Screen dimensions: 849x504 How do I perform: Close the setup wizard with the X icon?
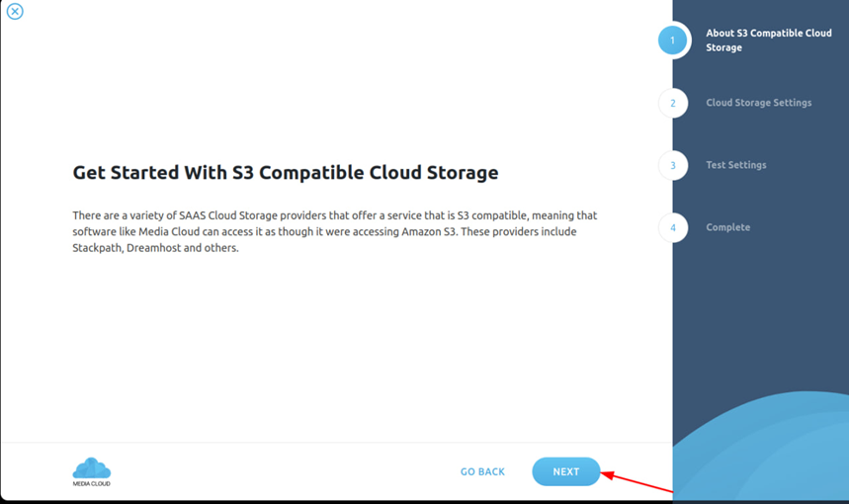click(15, 12)
